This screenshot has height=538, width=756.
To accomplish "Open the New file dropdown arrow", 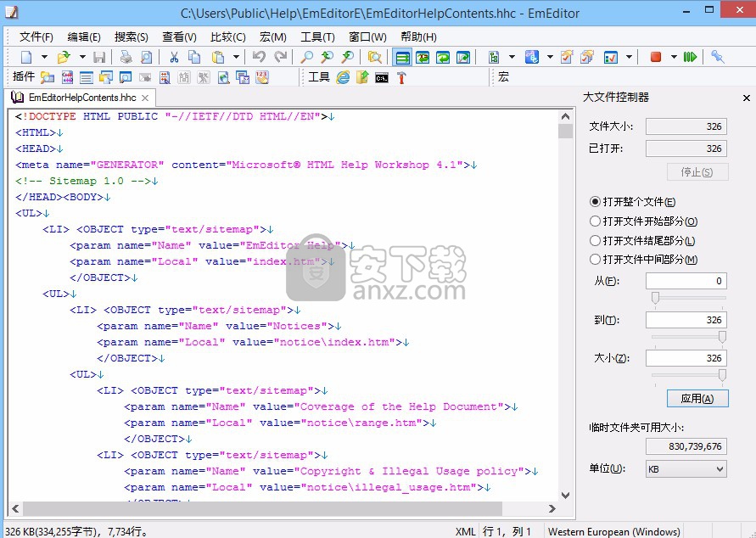I will [44, 58].
